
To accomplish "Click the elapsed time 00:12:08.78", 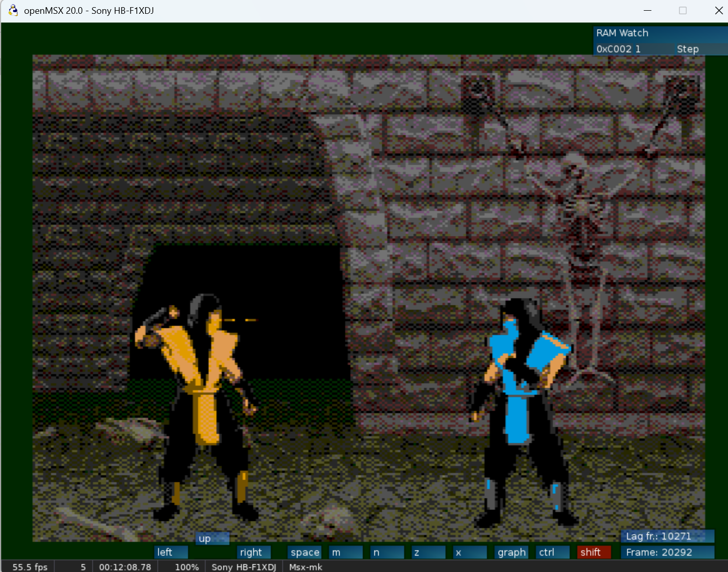I will click(125, 567).
